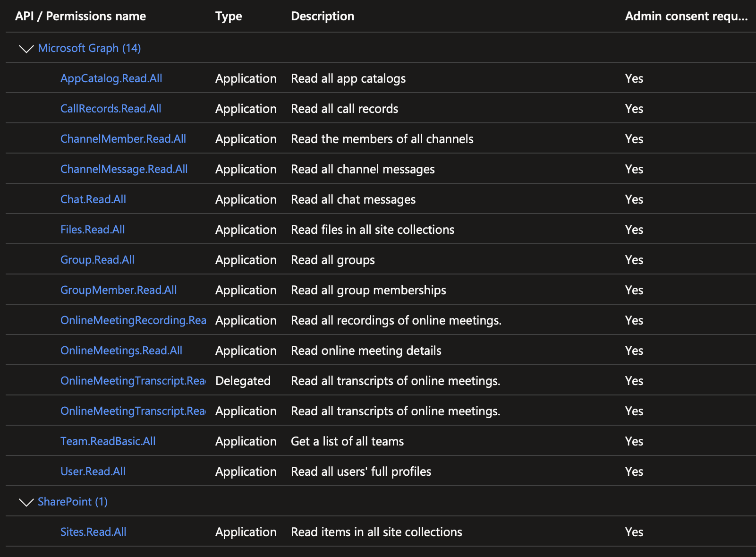View the Group.Read.All permission details
The height and width of the screenshot is (557, 756).
[98, 260]
